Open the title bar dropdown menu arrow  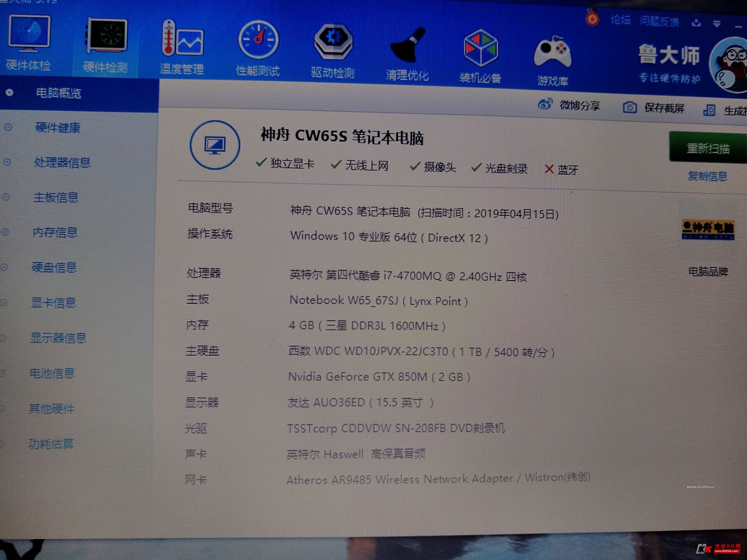[717, 24]
